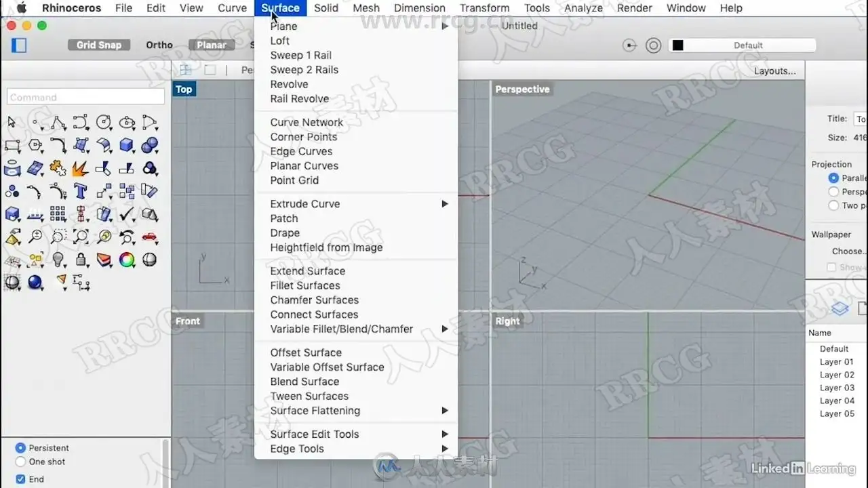Toggle Grid Snap mode
Screen dimensions: 868x488
[98, 45]
